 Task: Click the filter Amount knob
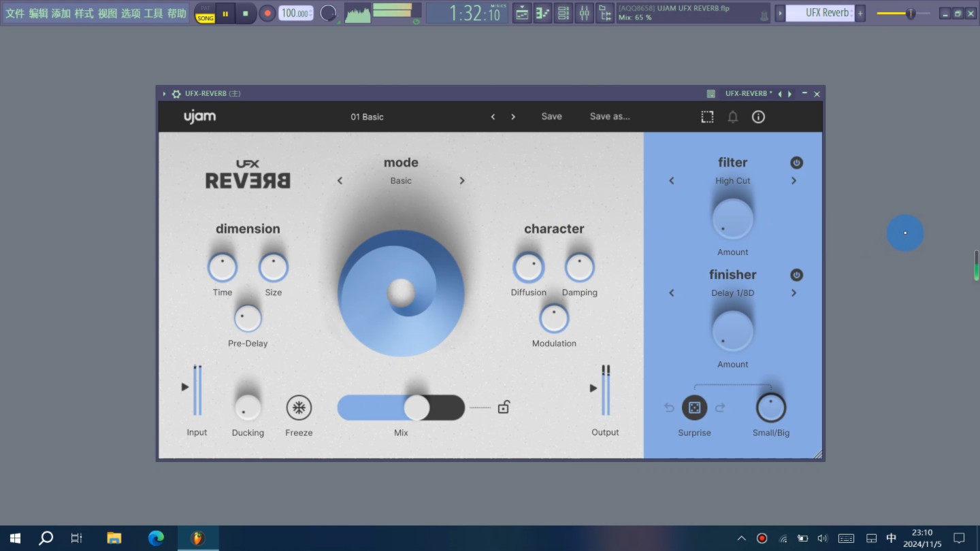733,219
